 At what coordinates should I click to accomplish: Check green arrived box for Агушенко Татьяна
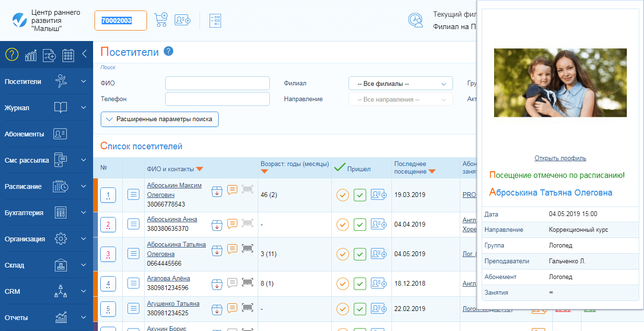click(x=359, y=309)
